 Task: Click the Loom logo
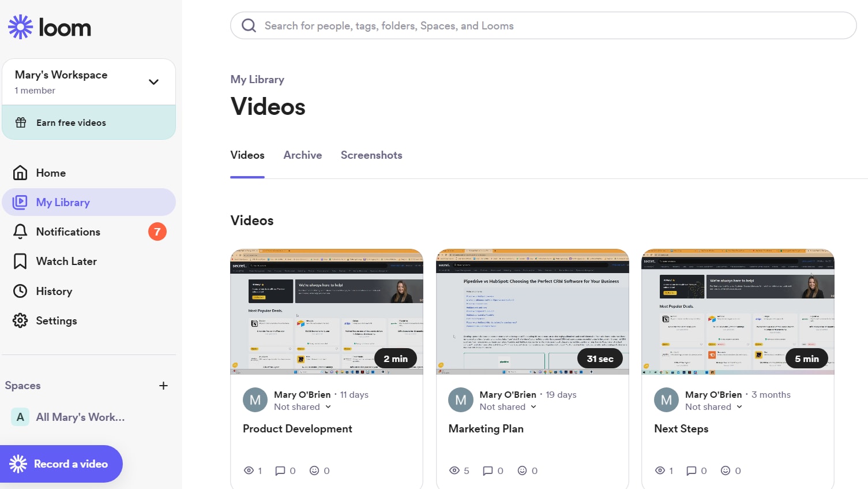[x=50, y=27]
